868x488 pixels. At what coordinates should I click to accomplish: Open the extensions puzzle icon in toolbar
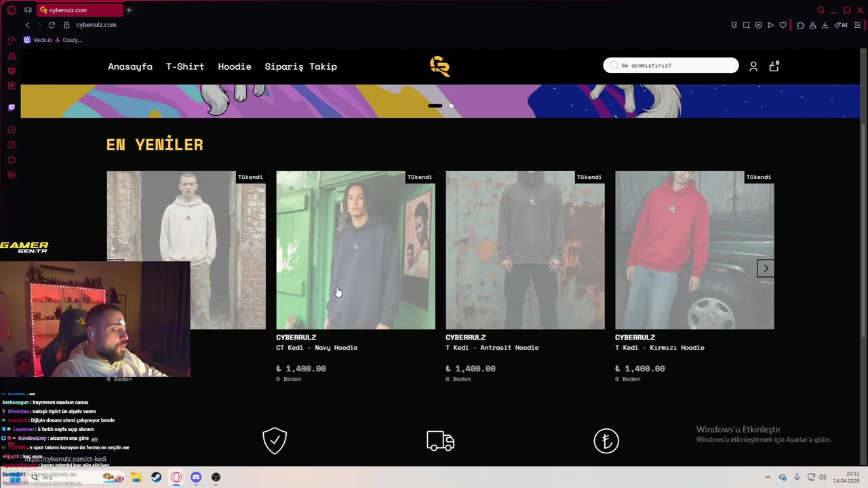coord(800,25)
